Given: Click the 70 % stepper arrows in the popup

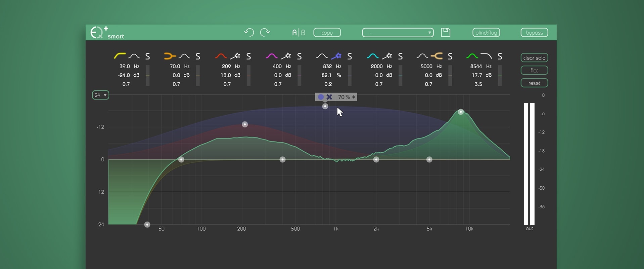Looking at the screenshot, I should tap(354, 97).
